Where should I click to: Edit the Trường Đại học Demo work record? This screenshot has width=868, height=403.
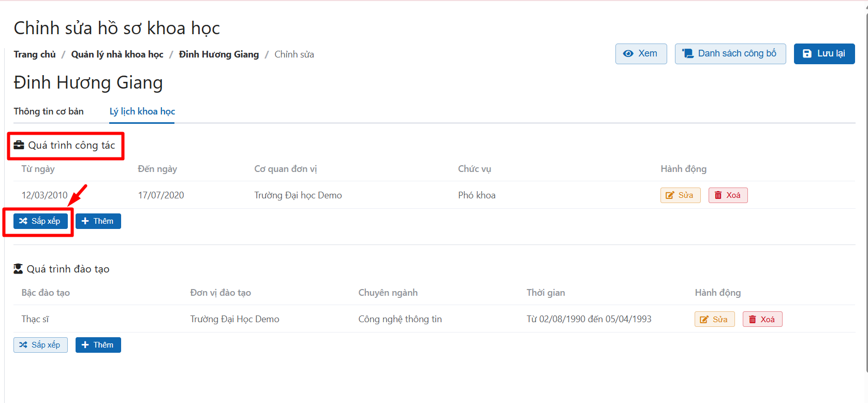pyautogui.click(x=680, y=195)
